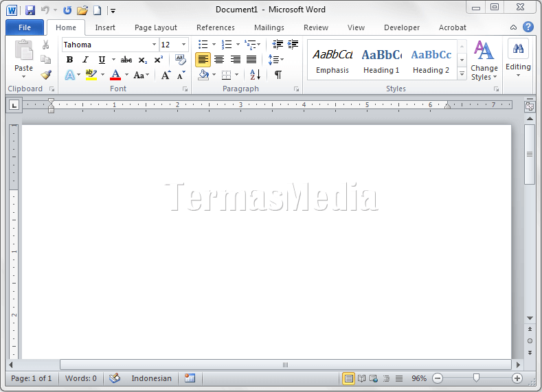The height and width of the screenshot is (392, 542).
Task: Apply the Emphasis style
Action: [332, 60]
